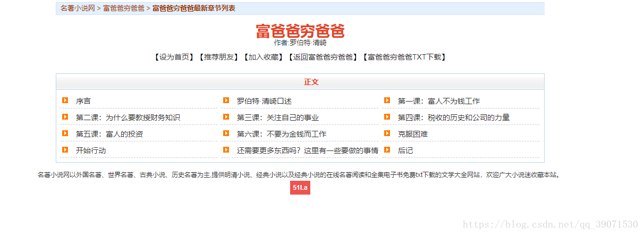This screenshot has height=235, width=644.
Task: Click the arrow icon beside 第四课：税收的历史和公司的力量
Action: [x=387, y=116]
